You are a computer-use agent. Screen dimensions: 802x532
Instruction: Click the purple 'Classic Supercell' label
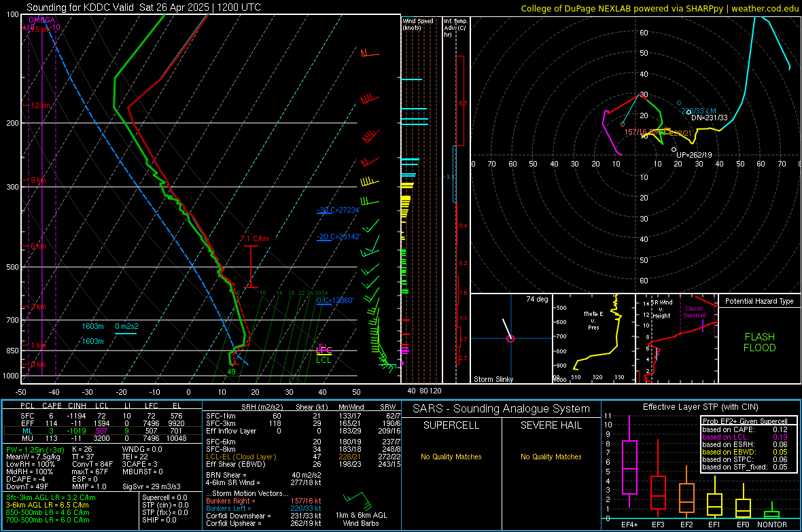tap(694, 312)
